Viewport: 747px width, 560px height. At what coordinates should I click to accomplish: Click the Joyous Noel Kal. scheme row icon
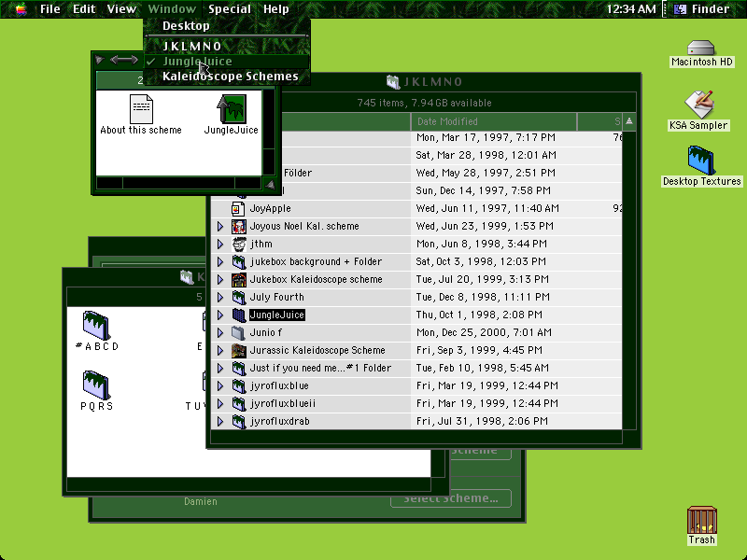click(238, 226)
